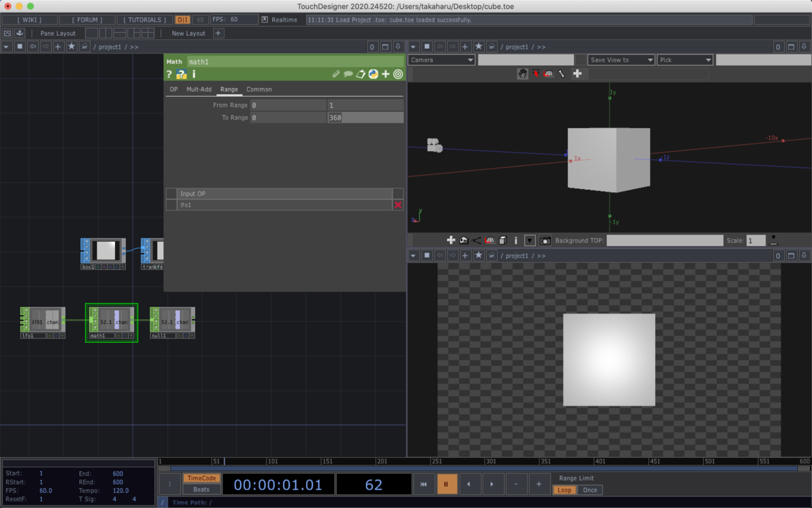Toggle the Realtime checkbox

[265, 20]
